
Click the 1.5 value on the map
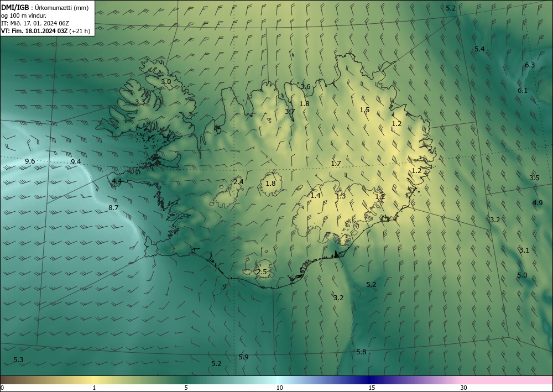click(364, 110)
